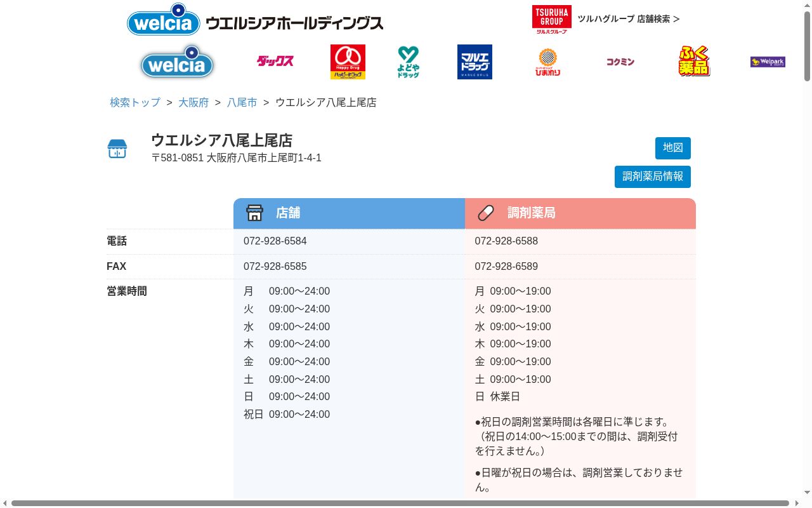Click the scroll-up arrow of vertical scrollbar
Screen dimensions: 812x508
click(807, 4)
